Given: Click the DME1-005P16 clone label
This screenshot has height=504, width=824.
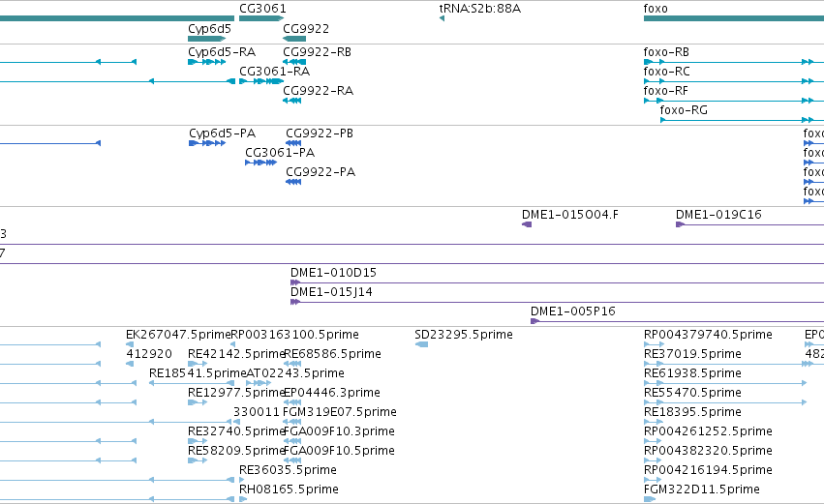Looking at the screenshot, I should click(x=573, y=311).
